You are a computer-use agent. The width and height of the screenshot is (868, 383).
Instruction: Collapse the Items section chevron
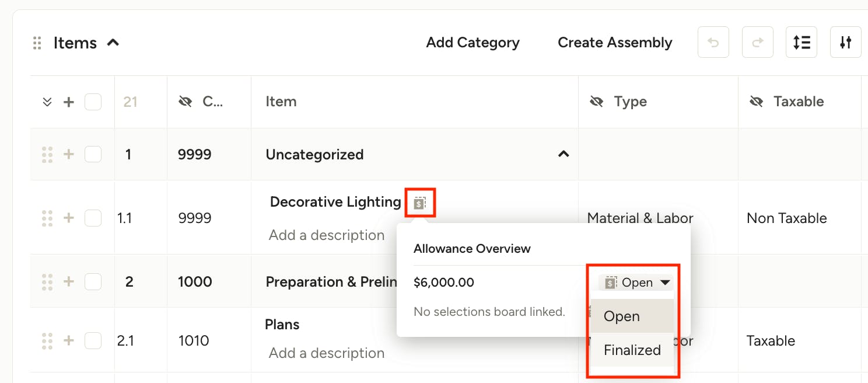click(113, 42)
